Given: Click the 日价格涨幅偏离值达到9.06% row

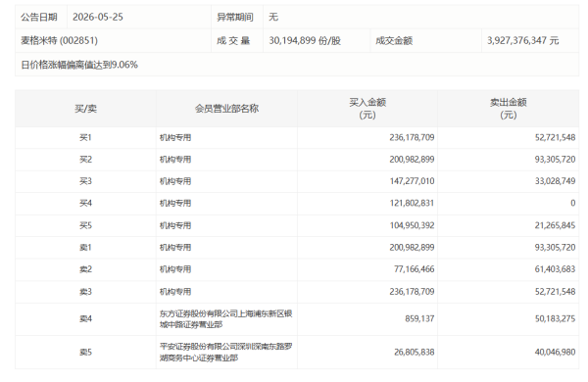Looking at the screenshot, I should (297, 65).
